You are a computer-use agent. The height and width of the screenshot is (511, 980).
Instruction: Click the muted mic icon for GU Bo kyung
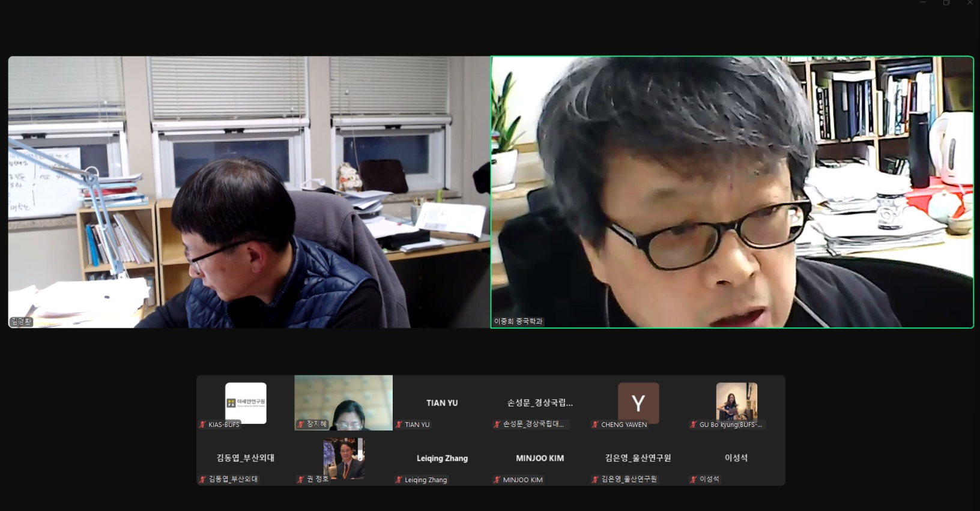click(x=693, y=425)
